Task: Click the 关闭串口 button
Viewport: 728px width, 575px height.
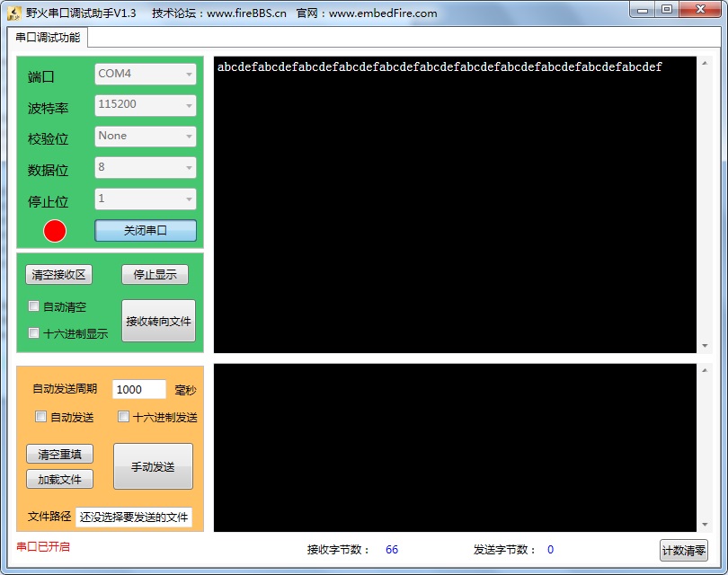Action: coord(146,231)
